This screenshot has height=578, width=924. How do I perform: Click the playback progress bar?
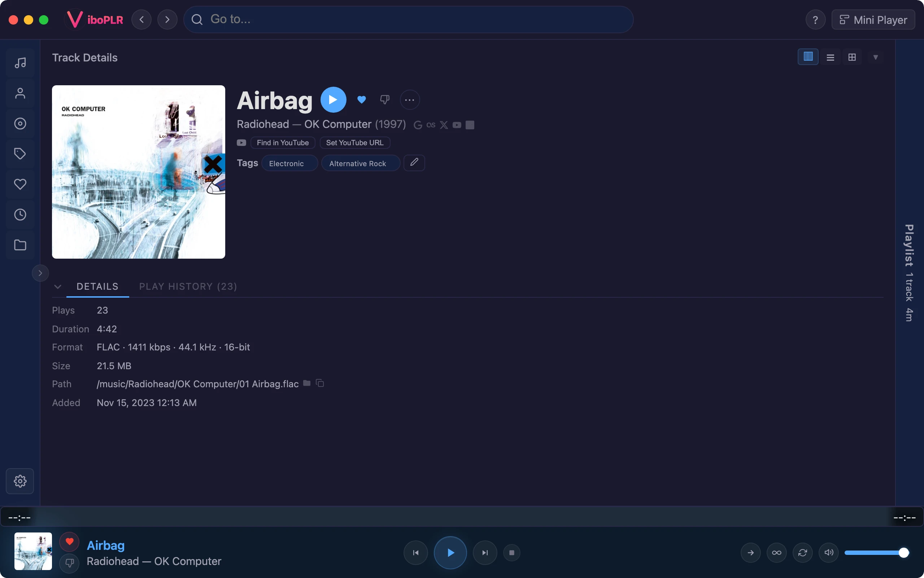(x=462, y=518)
